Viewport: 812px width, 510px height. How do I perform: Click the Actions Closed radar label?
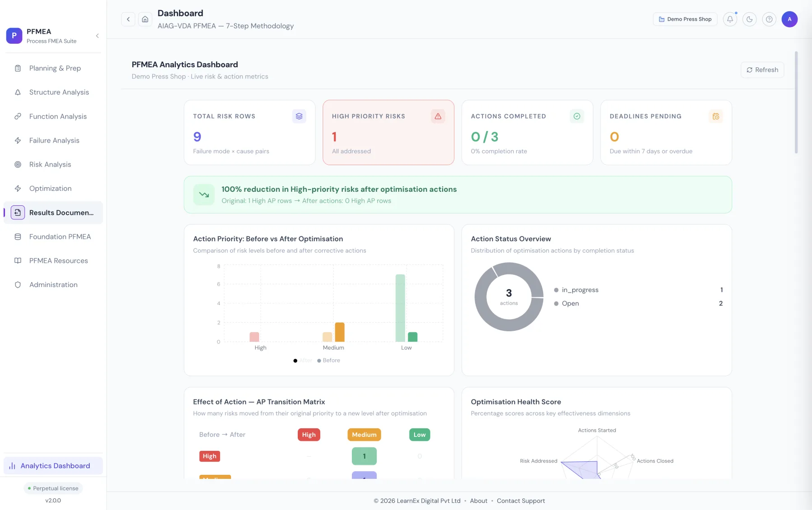tap(655, 461)
